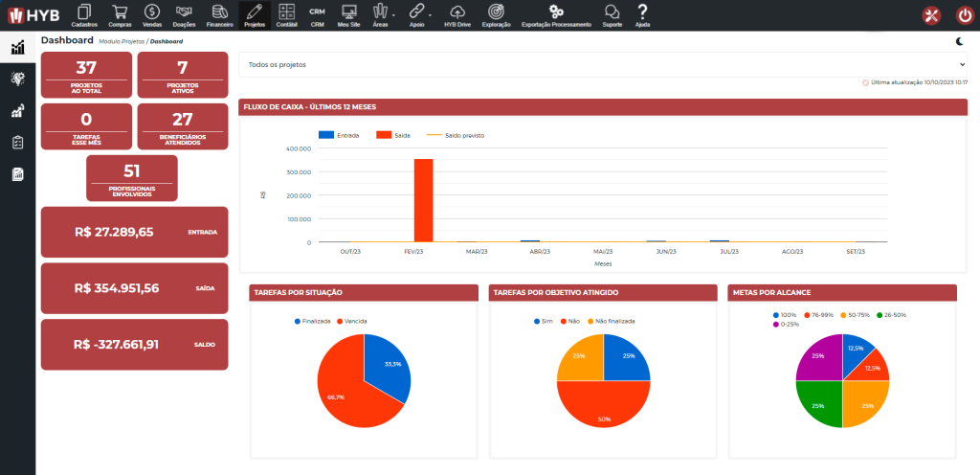Open the Cadastros module icon
The image size is (980, 475).
pos(83,14)
